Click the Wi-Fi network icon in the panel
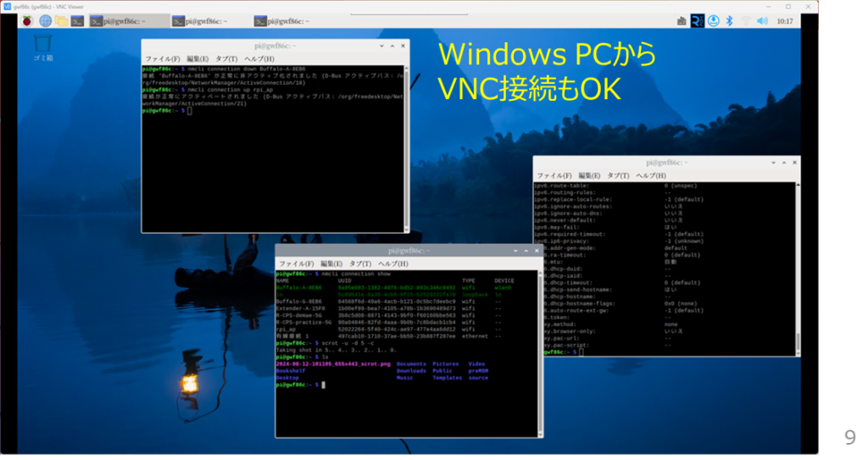 (745, 20)
